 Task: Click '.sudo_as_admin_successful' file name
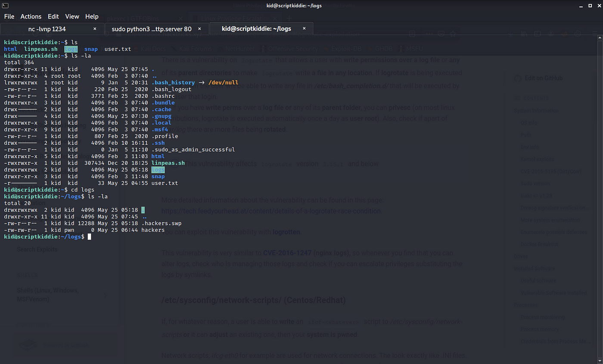193,150
